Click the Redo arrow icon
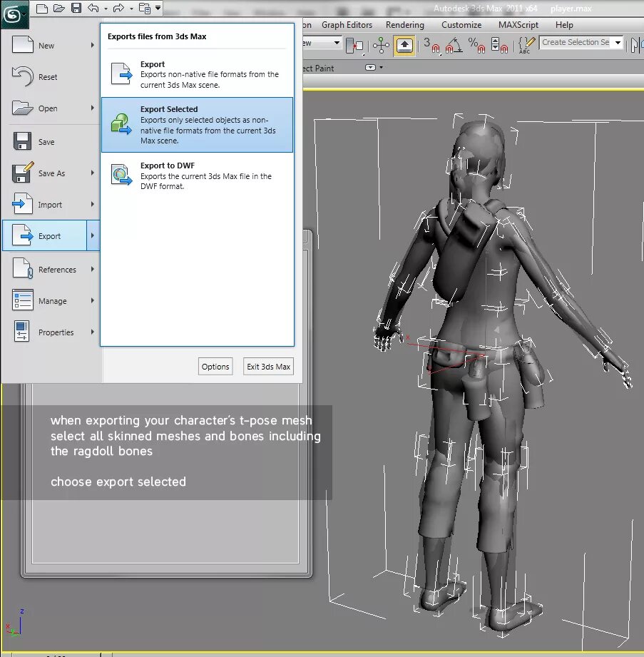The image size is (644, 657). coord(118,8)
